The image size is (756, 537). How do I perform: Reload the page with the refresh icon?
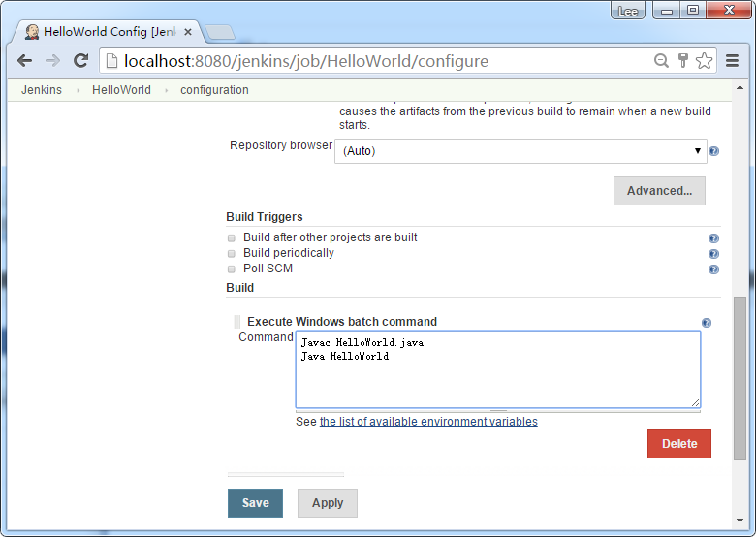coord(81,61)
